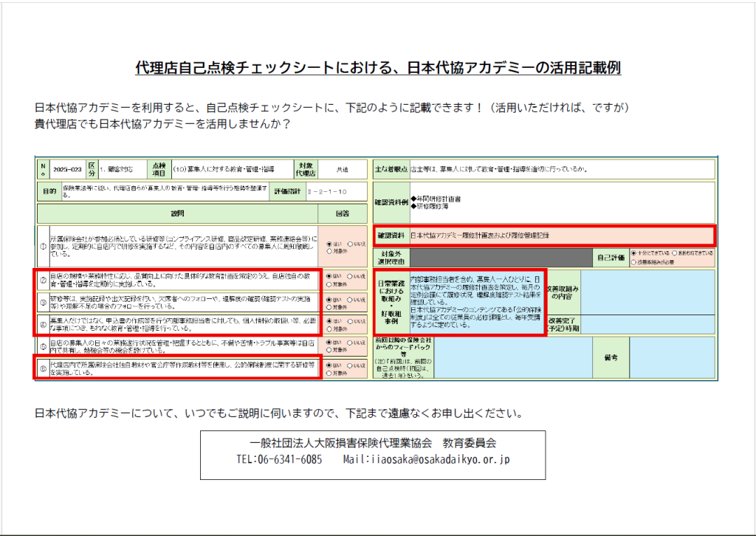The height and width of the screenshot is (536, 756).
Task: Select はい for question ⑤ on daily work monitoring
Action: point(329,343)
